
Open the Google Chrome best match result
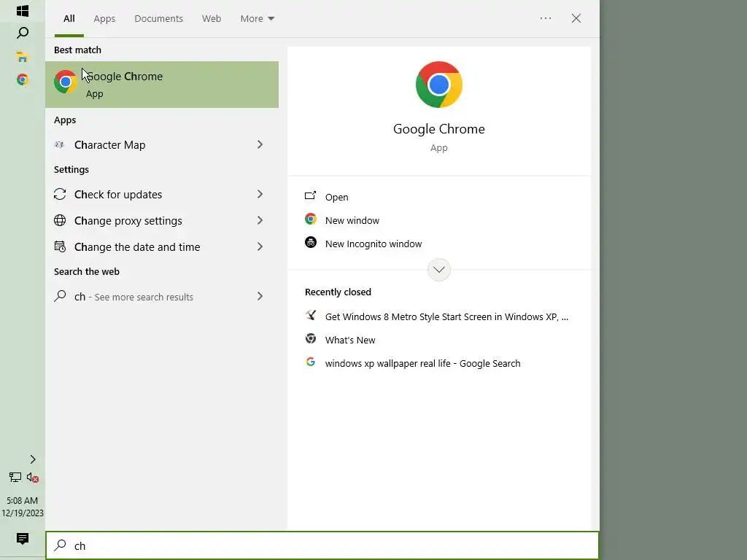pos(162,85)
